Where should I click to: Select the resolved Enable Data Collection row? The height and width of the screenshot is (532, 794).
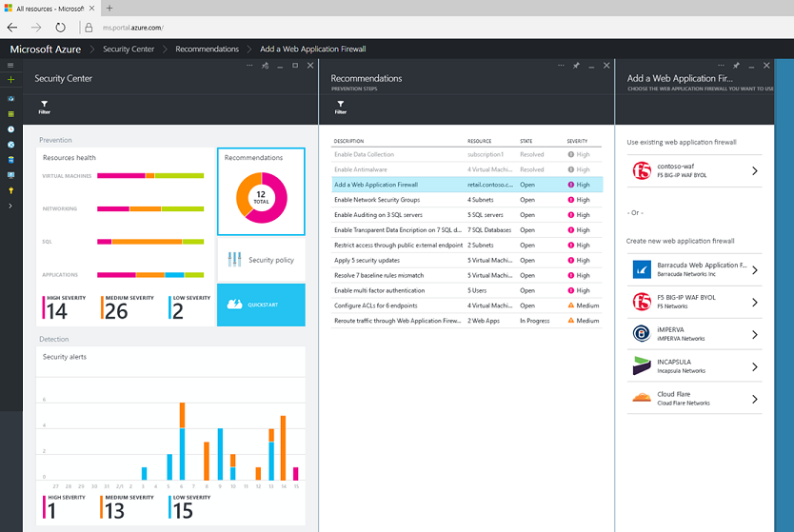[466, 154]
